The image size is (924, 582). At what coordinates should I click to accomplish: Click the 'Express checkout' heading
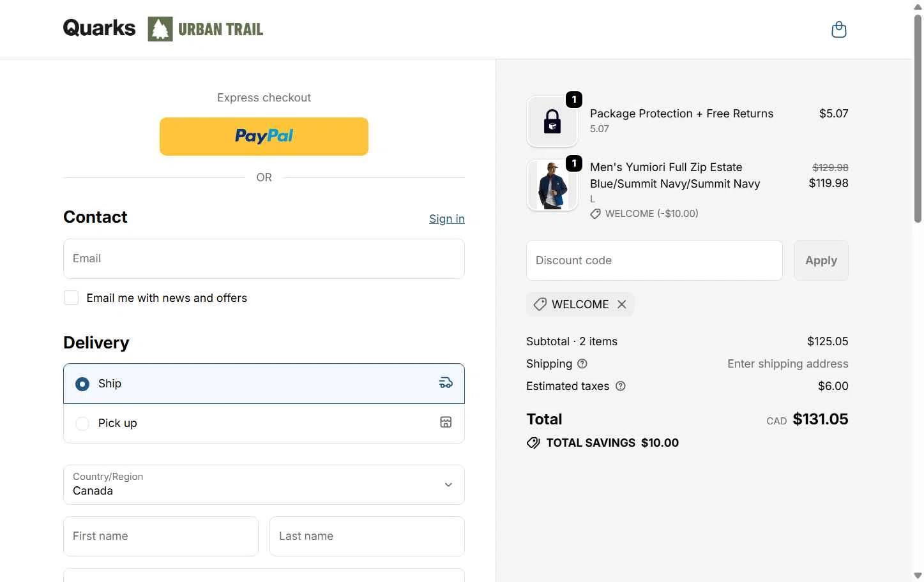tap(264, 98)
